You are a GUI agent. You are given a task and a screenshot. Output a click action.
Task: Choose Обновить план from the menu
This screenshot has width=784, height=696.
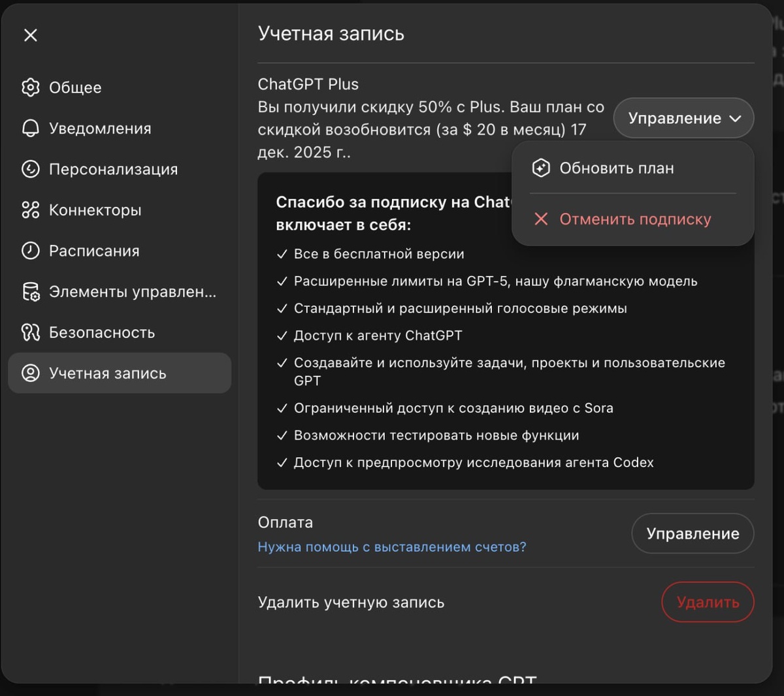click(633, 168)
